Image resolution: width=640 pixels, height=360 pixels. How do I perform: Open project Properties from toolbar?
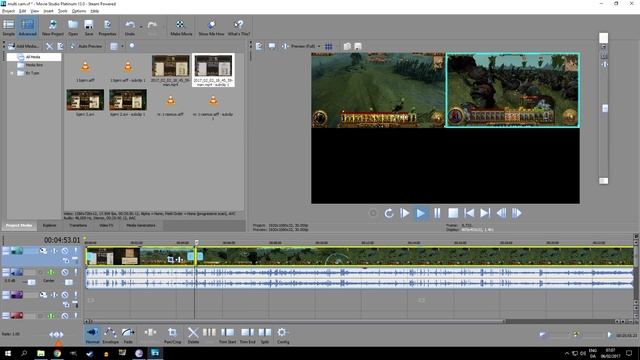[107, 27]
